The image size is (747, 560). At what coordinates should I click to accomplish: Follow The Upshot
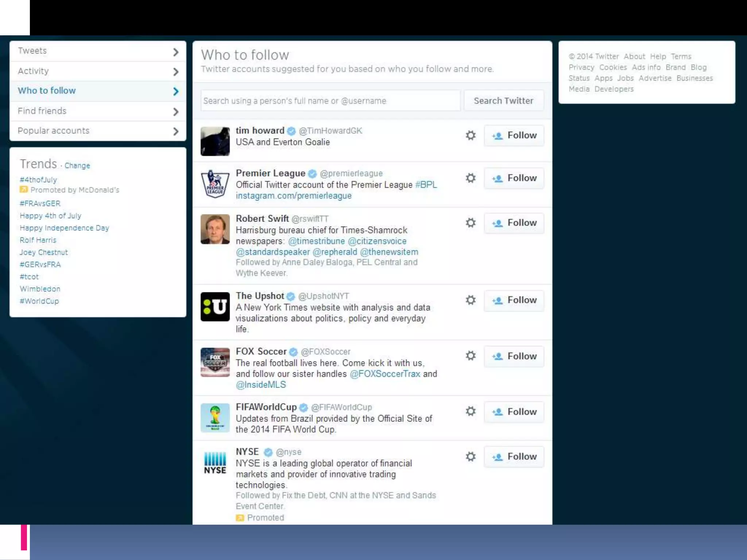514,300
